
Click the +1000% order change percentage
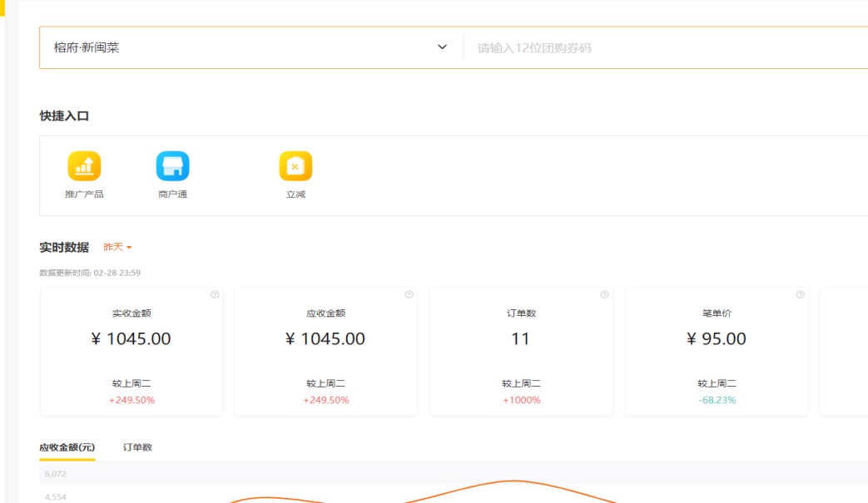[521, 400]
